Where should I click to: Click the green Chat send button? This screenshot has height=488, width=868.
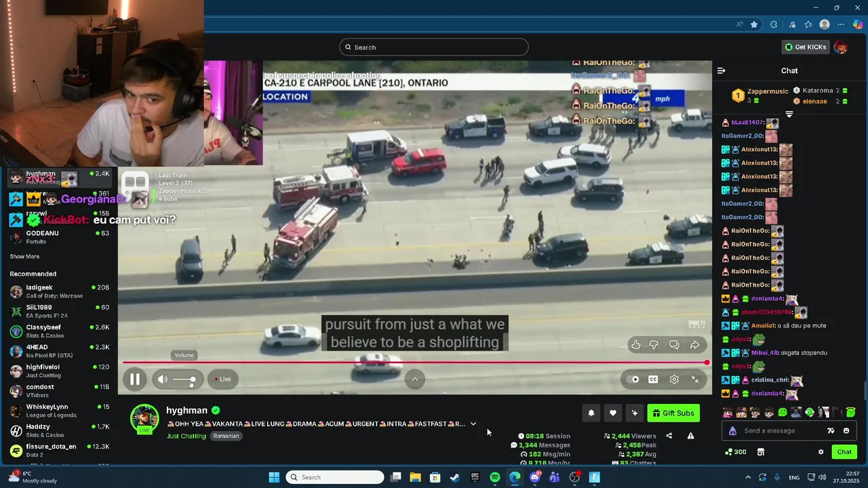pyautogui.click(x=844, y=452)
